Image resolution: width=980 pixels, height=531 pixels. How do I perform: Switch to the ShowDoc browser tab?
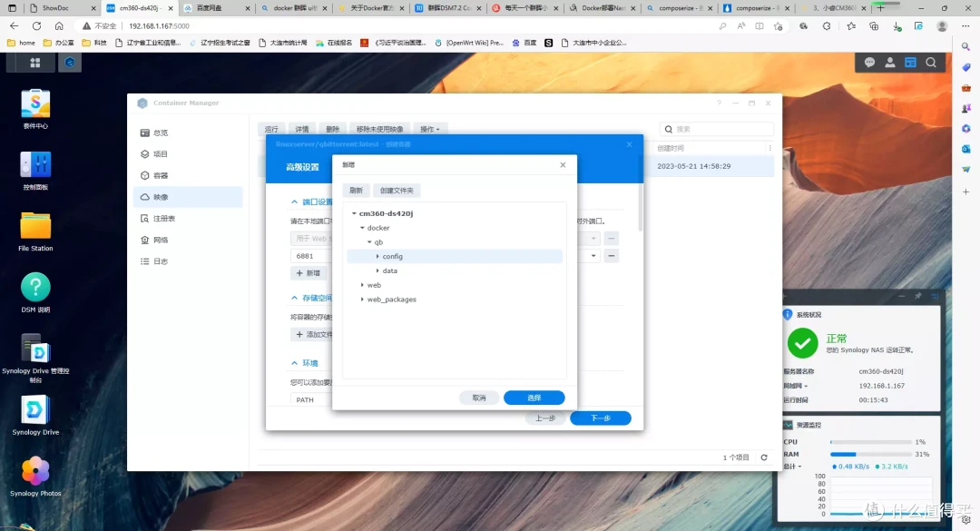pos(64,8)
